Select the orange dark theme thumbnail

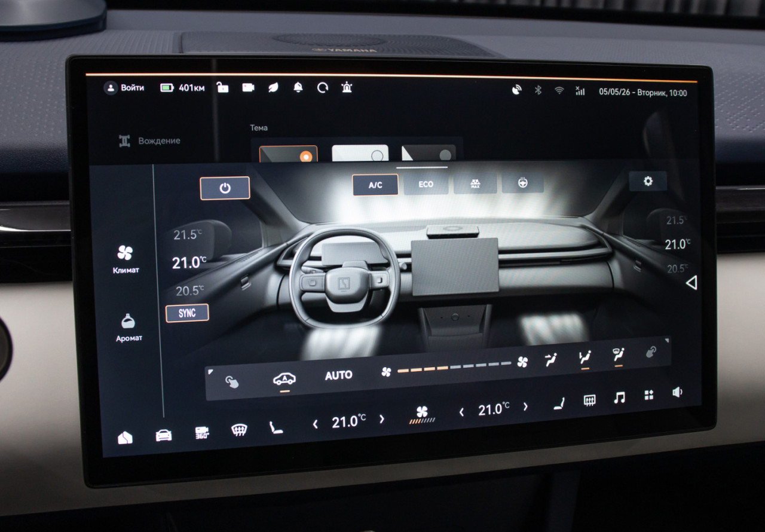[288, 154]
